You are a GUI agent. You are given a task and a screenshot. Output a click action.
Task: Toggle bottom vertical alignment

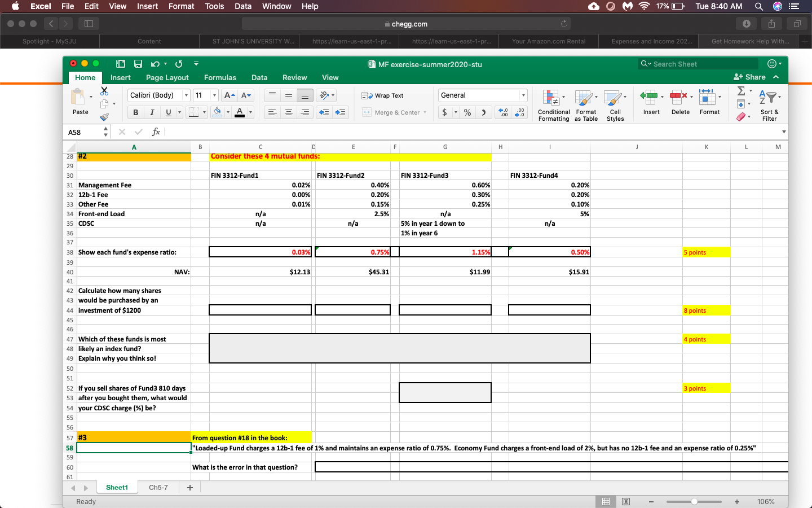tap(305, 95)
